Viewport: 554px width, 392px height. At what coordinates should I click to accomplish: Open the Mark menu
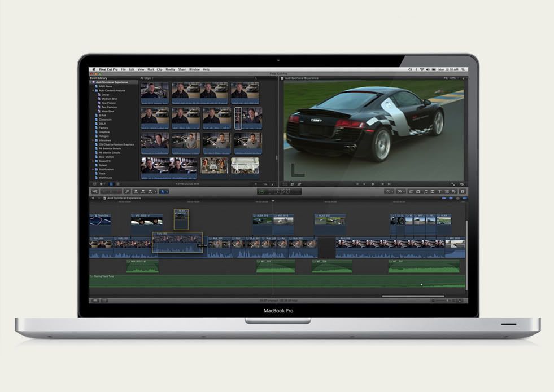pos(151,69)
